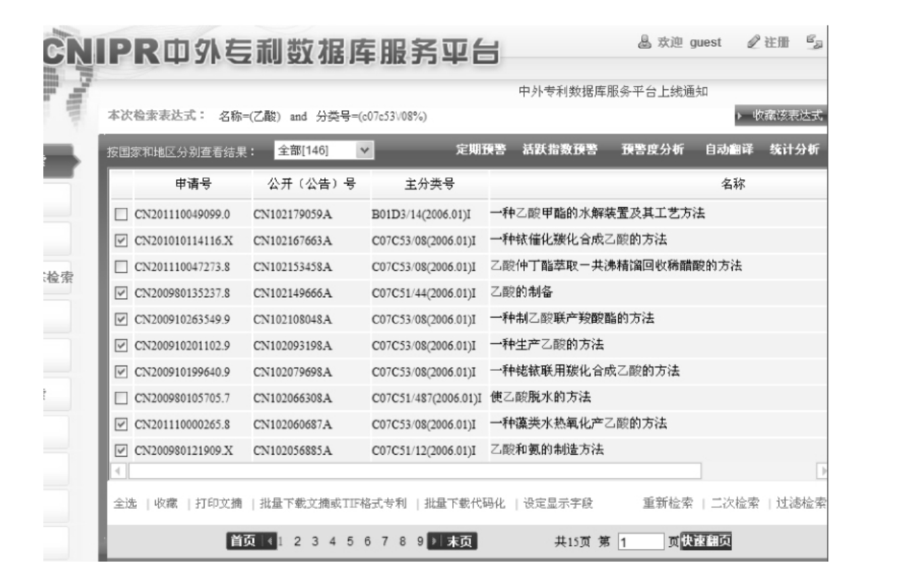Click the classification C07C51/487(2006.01)I
Image resolution: width=912 pixels, height=588 pixels.
[426, 397]
